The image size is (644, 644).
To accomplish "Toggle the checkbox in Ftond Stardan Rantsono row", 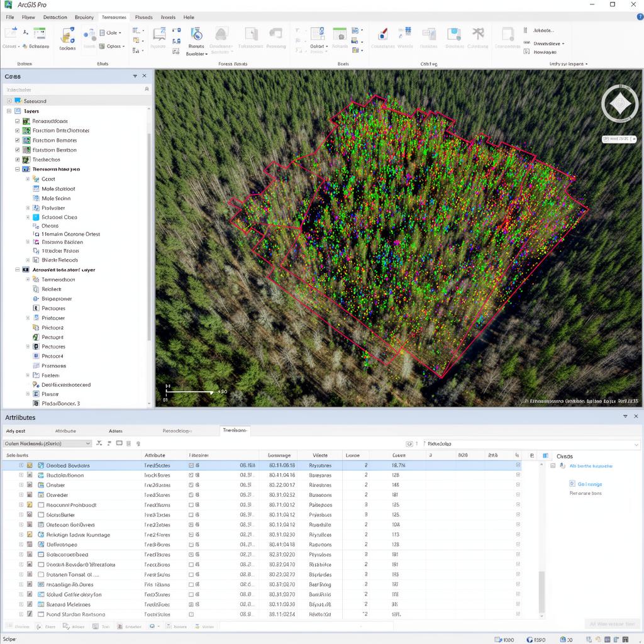I will (191, 614).
